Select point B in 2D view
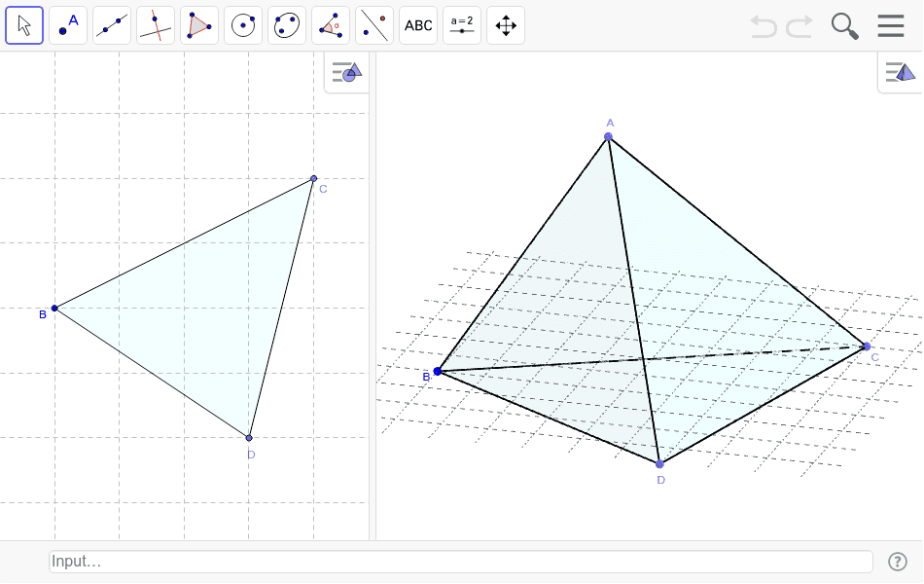Screen dimensions: 924x584 54,308
